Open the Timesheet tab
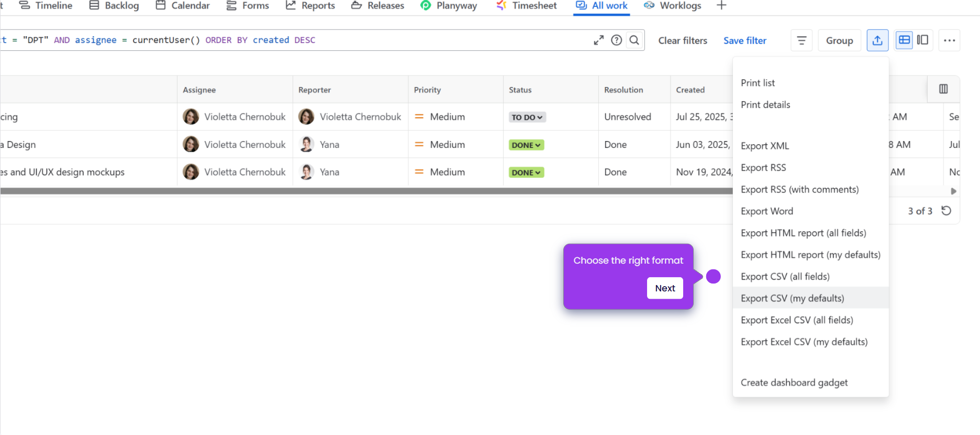This screenshot has width=980, height=435. [526, 6]
